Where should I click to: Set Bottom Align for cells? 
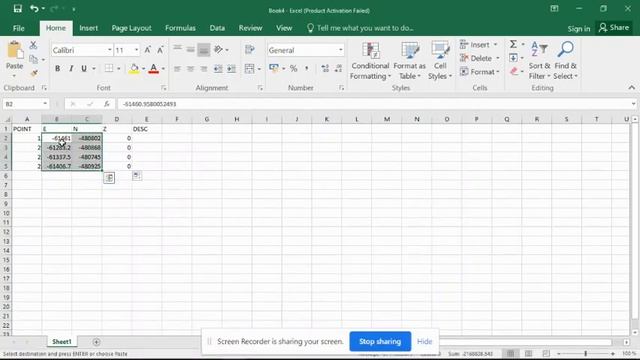(x=204, y=49)
